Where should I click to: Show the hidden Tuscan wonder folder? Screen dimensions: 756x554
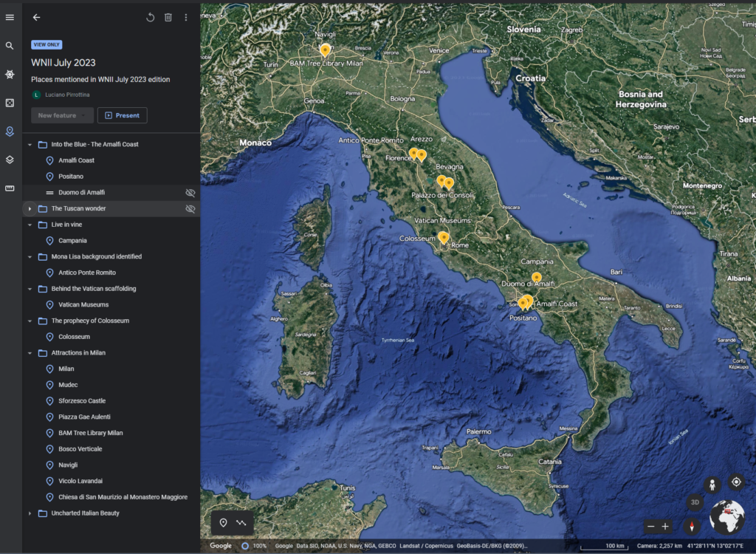click(190, 208)
